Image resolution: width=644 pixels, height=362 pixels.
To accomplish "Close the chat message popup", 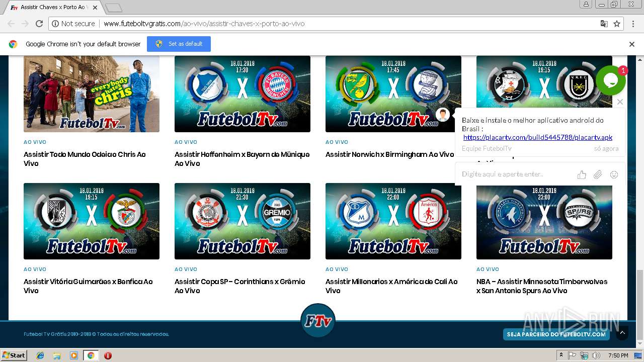I will coord(620,102).
